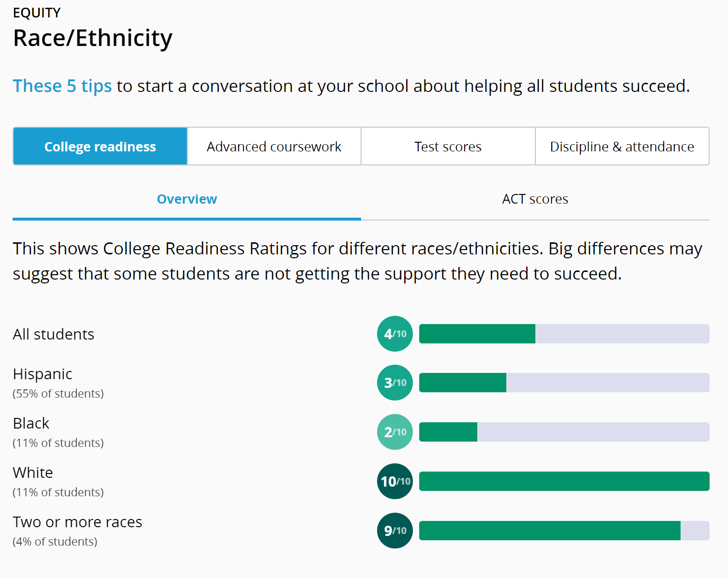This screenshot has height=578, width=728.
Task: Click the 3/10 Hispanic rating badge
Action: pyautogui.click(x=395, y=383)
